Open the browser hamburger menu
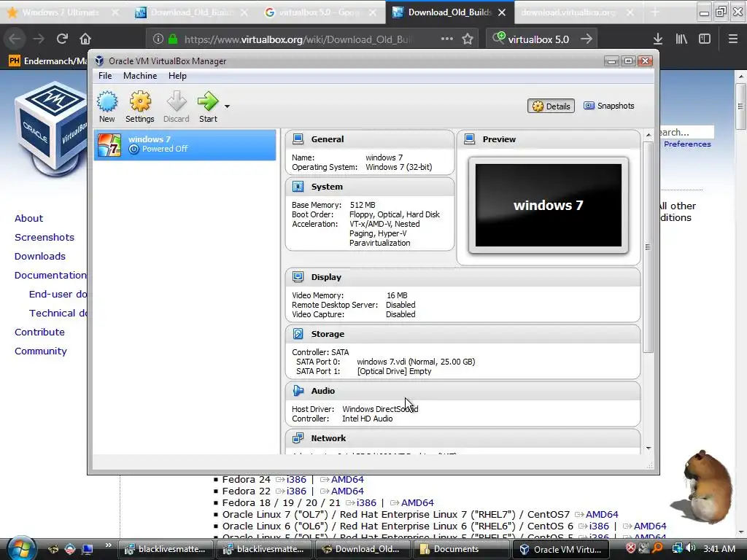Viewport: 747px width, 560px height. coord(733,39)
